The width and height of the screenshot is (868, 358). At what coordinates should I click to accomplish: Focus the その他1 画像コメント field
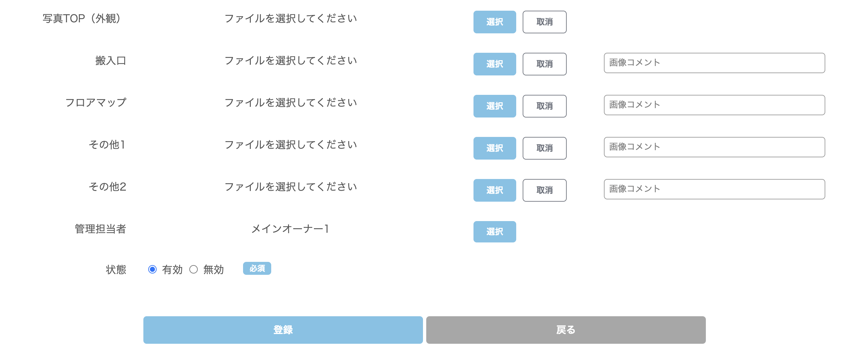(714, 147)
